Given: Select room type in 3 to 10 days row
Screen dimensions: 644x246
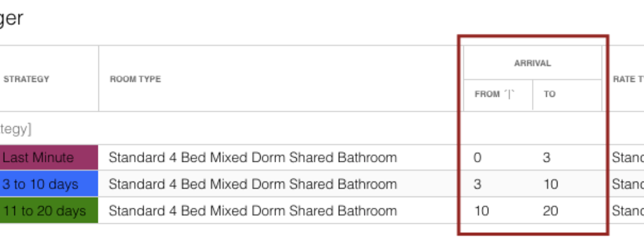Looking at the screenshot, I should pos(253,184).
